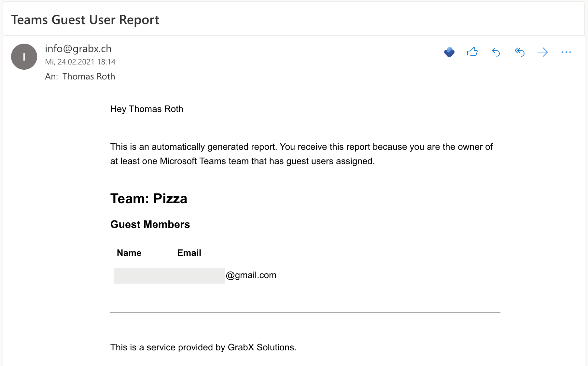Screen dimensions: 588x366
Task: Click the Email column header
Action: (189, 253)
